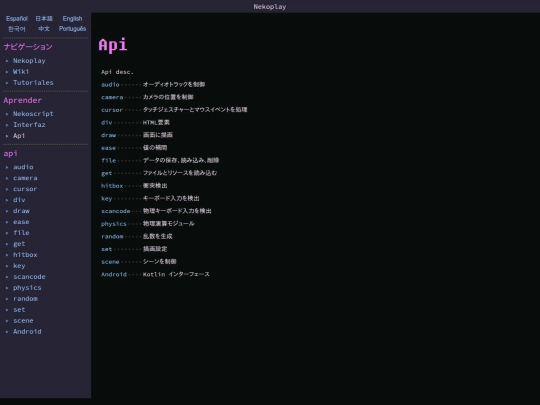
Task: Click the Aprender sidebar heading
Action: [22, 100]
